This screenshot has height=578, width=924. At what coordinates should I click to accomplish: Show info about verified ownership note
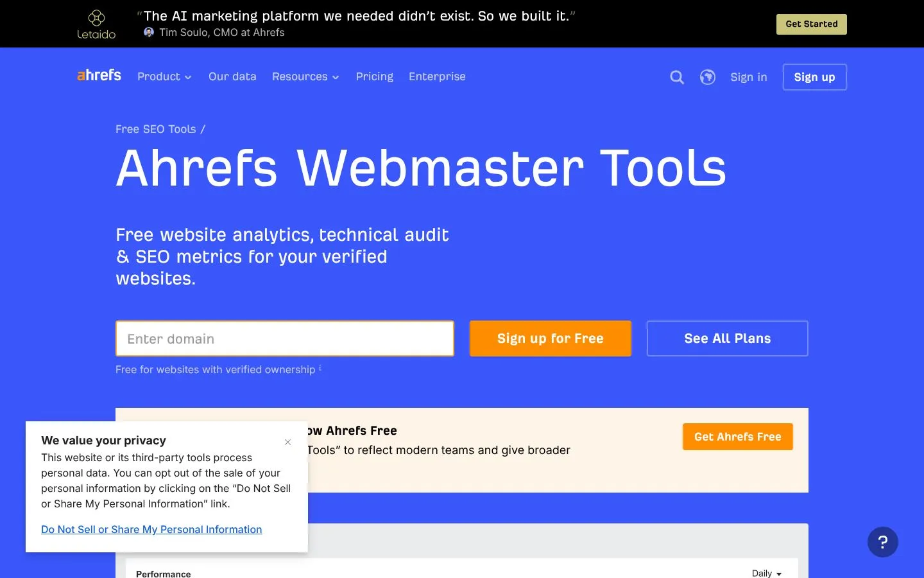pyautogui.click(x=320, y=368)
